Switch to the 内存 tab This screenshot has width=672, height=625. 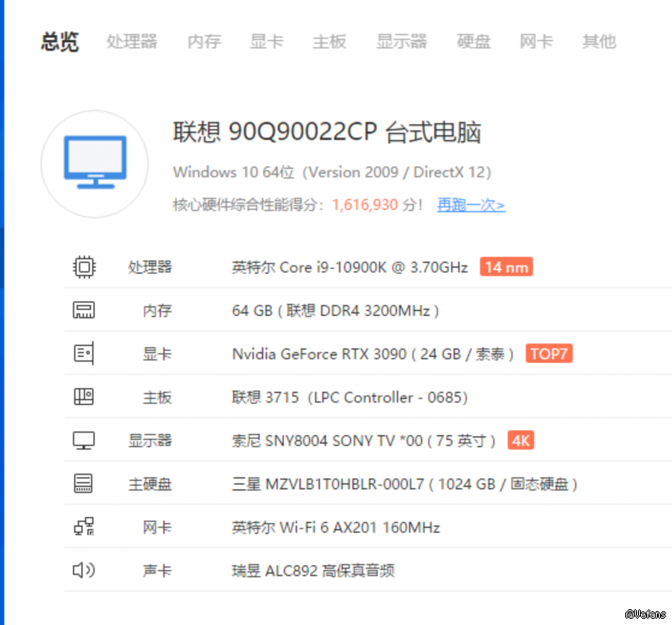point(204,41)
